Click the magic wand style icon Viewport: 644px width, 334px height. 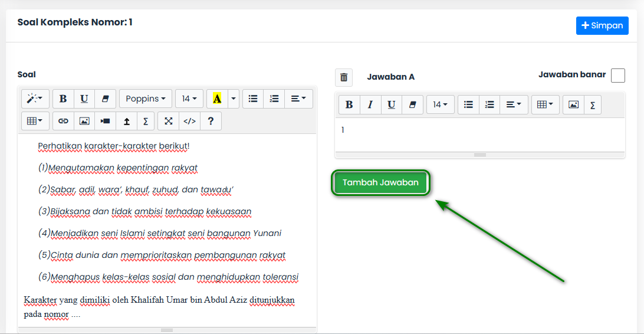(35, 99)
